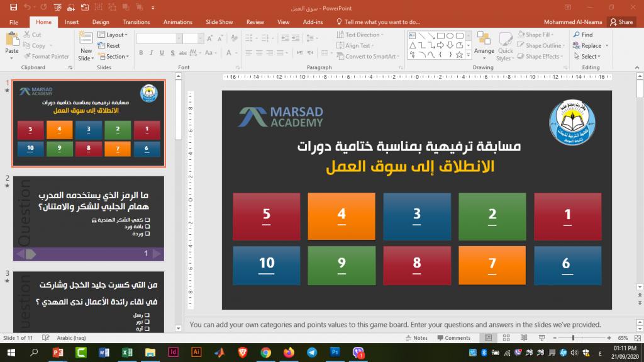Open Word from the Windows taskbar
The width and height of the screenshot is (644, 362).
(x=104, y=353)
